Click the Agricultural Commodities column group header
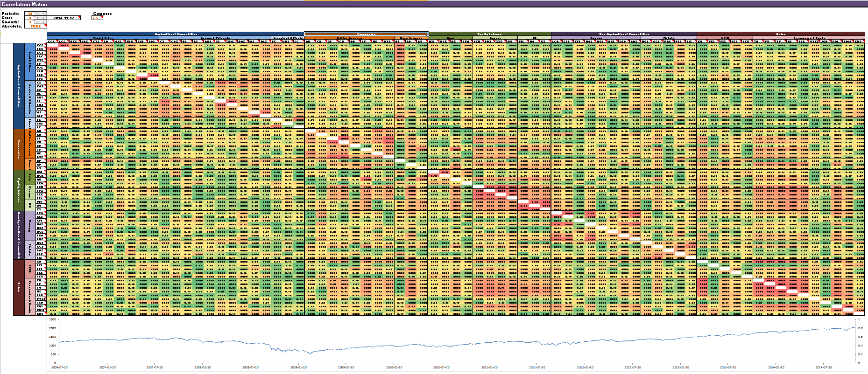This screenshot has height=374, width=868. click(176, 34)
